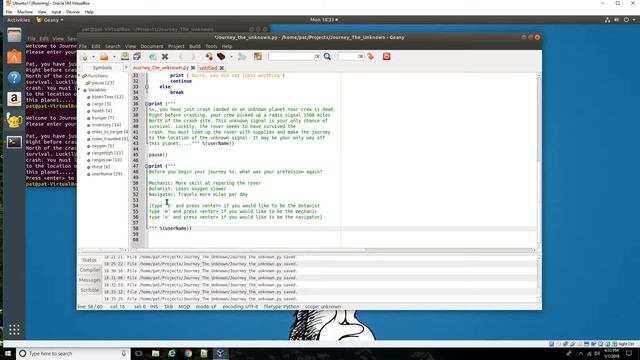Viewport: 640px width, 360px height.
Task: Open the Help icon in the Ubuntu dock
Action: [x=14, y=78]
